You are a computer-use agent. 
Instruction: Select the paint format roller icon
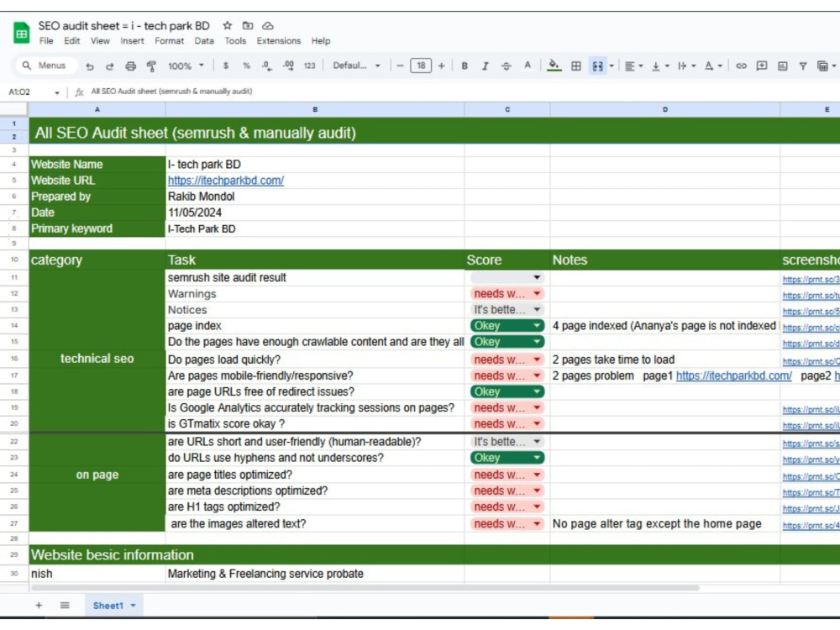(x=151, y=66)
